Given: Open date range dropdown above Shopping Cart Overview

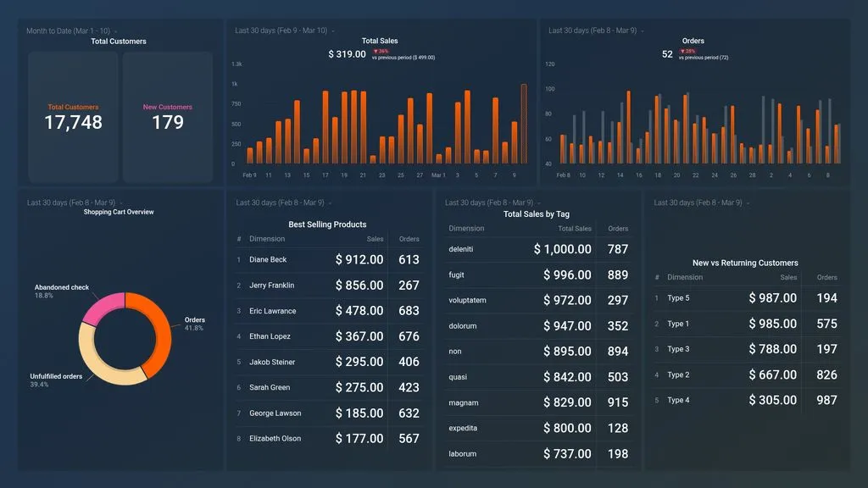Looking at the screenshot, I should [x=75, y=202].
